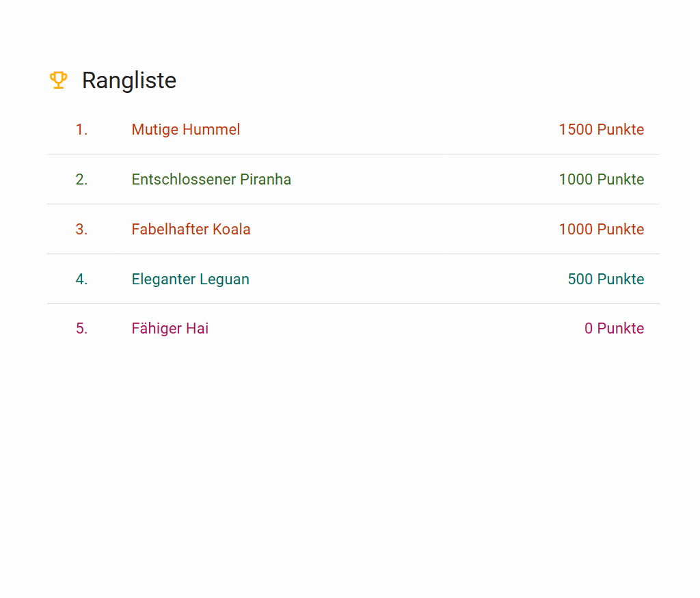Click the Rangliste heading

pyautogui.click(x=129, y=81)
